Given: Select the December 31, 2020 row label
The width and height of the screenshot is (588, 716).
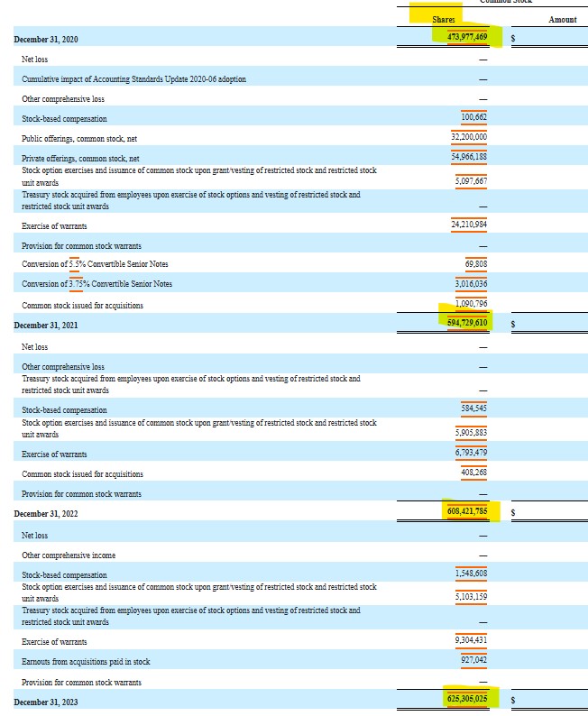Looking at the screenshot, I should 46,40.
